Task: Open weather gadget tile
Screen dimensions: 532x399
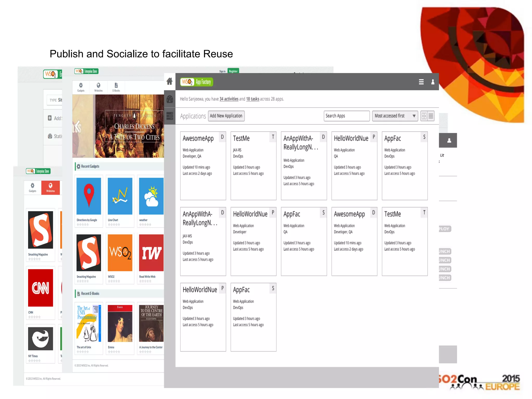Action: [151, 201]
